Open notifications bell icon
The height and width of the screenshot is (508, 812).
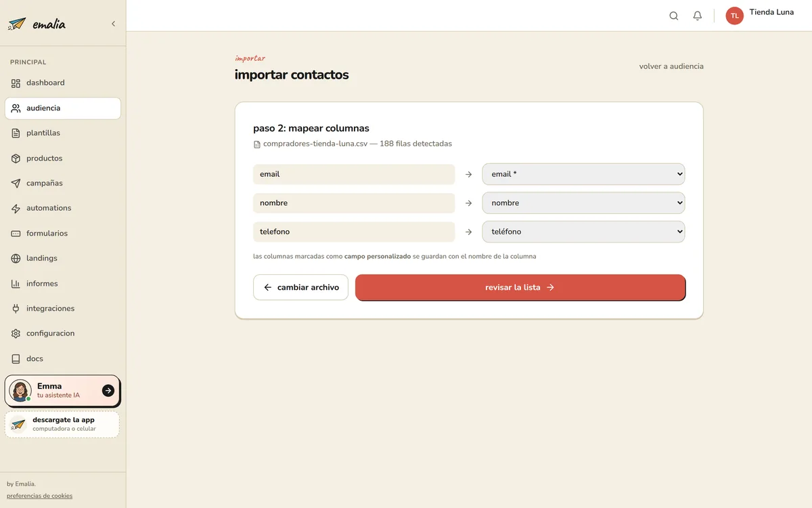(698, 16)
